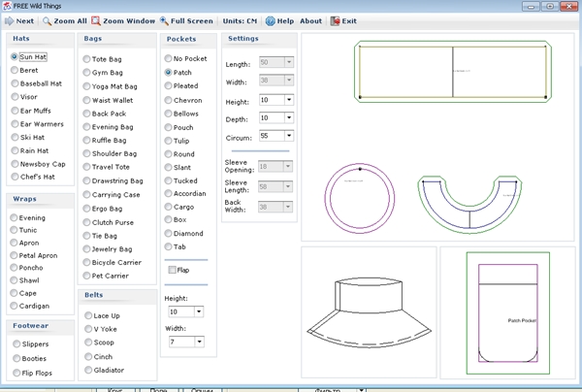Click the Units: CM toolbar item

[241, 20]
